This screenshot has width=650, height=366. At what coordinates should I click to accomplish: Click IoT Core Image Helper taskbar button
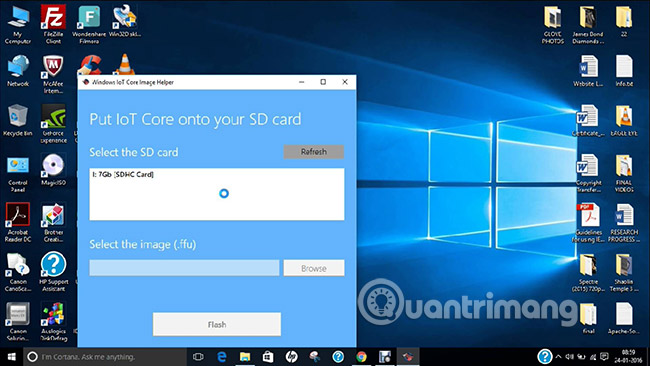point(408,357)
